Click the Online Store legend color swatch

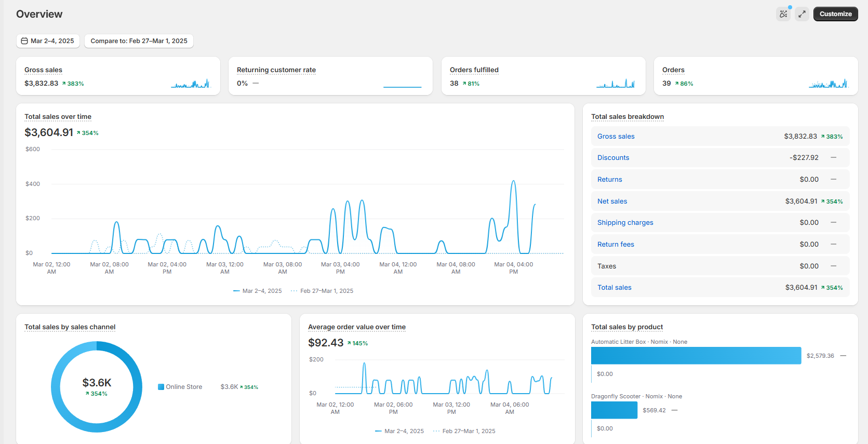pos(161,387)
